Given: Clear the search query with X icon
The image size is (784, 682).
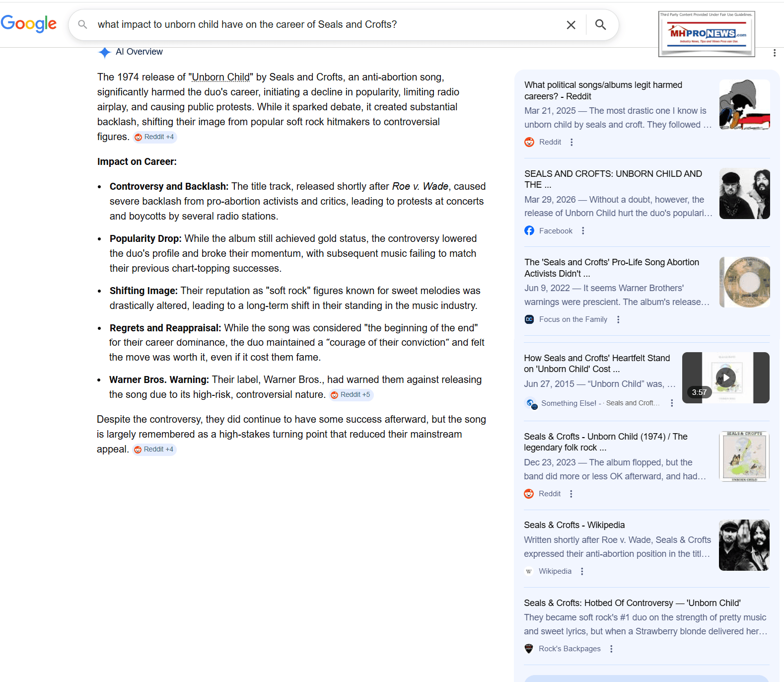Looking at the screenshot, I should pyautogui.click(x=571, y=25).
